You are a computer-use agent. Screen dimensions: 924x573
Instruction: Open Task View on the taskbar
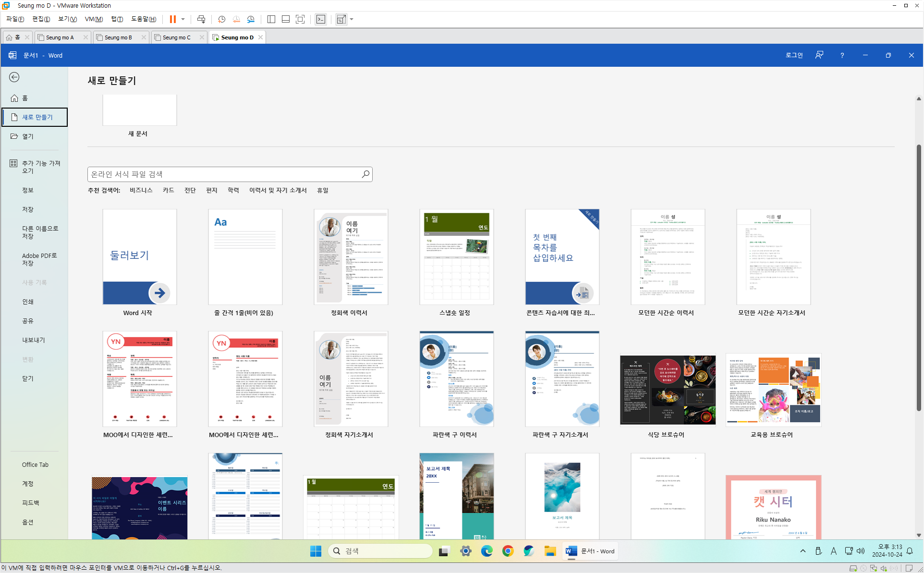point(444,551)
